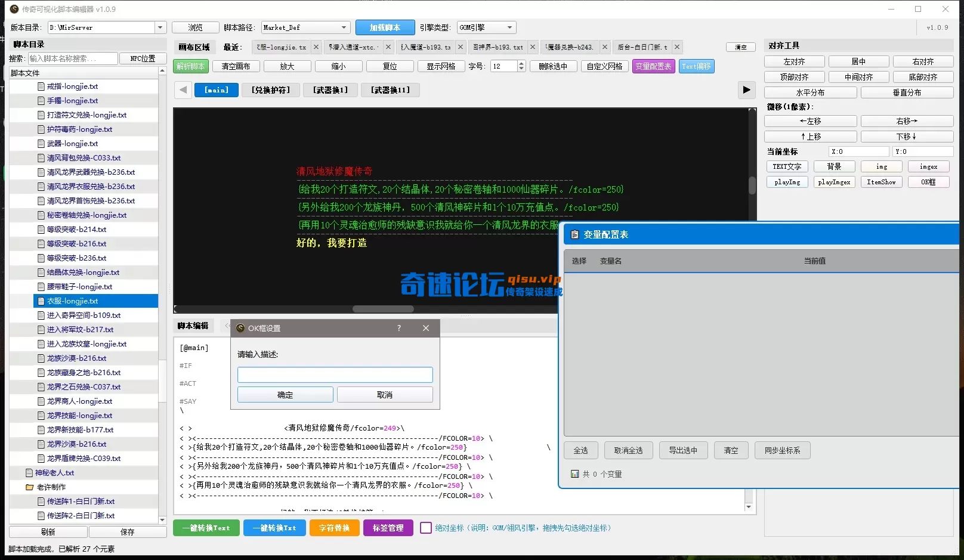964x560 pixels.
Task: Click the folder icon of 老许制作
Action: (29, 487)
